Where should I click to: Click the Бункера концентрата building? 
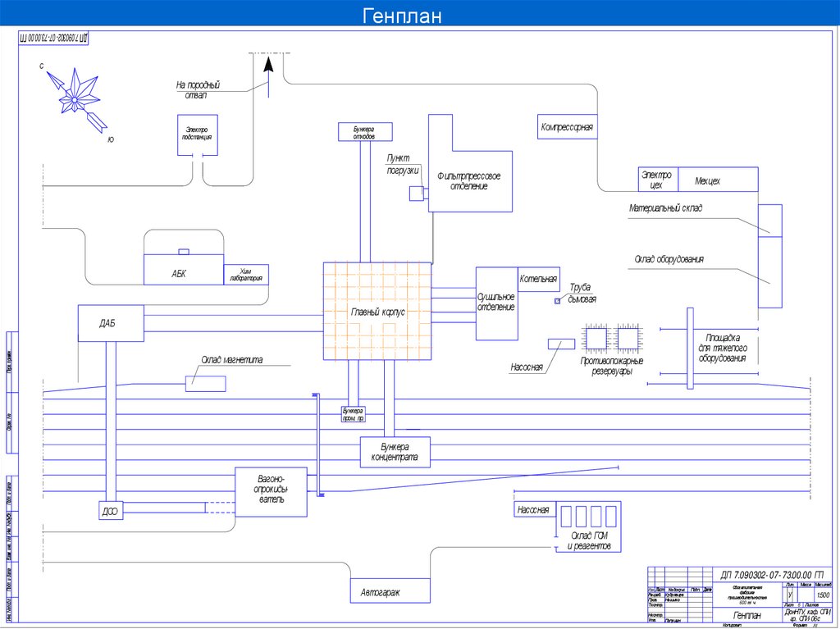(395, 452)
